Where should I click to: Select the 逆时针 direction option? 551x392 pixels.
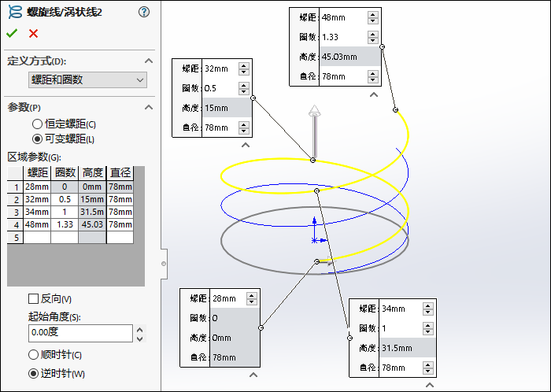pyautogui.click(x=33, y=373)
